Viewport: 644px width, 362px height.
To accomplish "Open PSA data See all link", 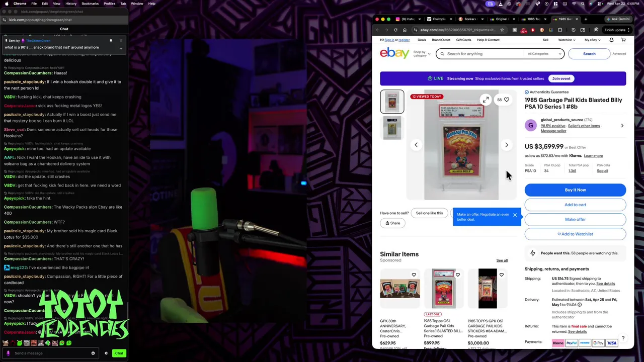I will coord(602,171).
